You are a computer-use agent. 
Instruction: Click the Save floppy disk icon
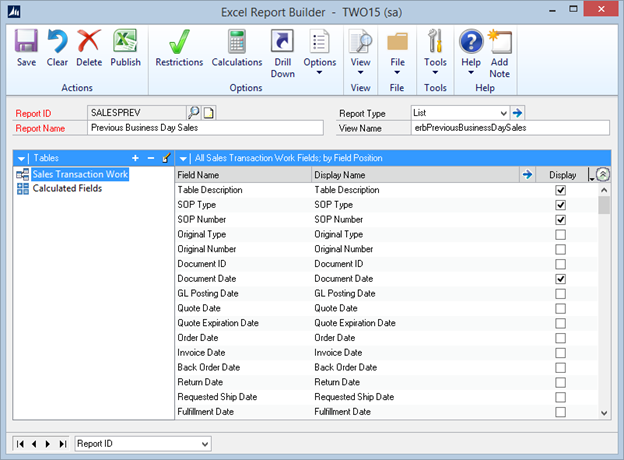point(26,41)
